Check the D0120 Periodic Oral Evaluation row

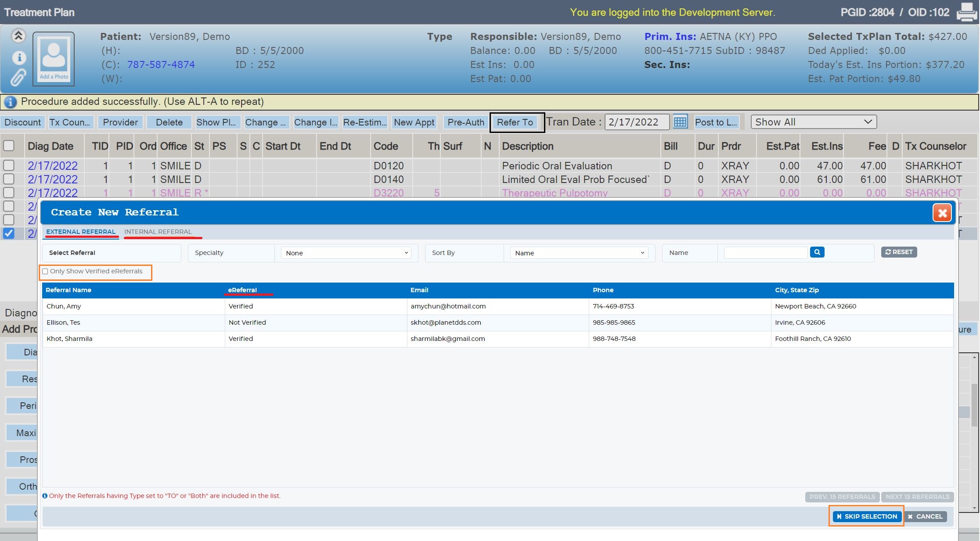coord(9,165)
